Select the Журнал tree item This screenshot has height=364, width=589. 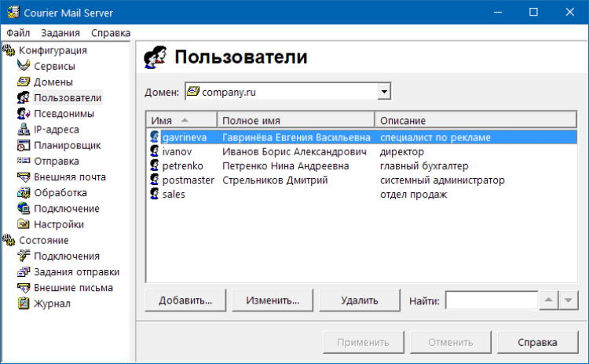[x=52, y=304]
